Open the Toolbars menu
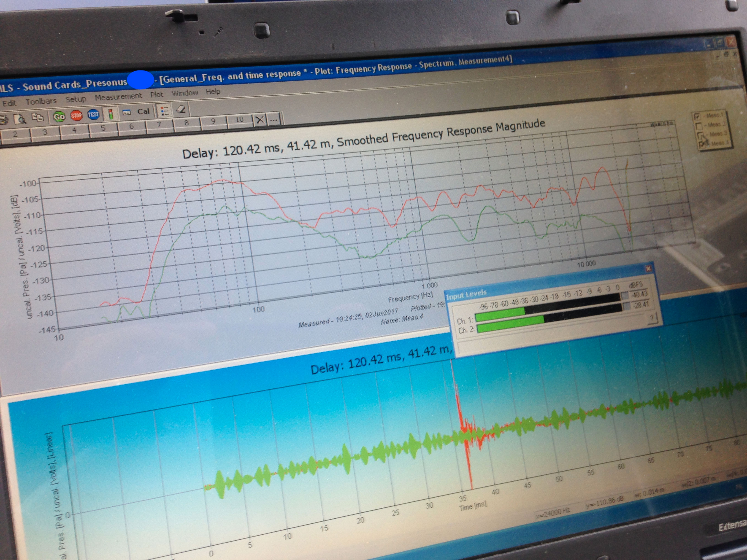Viewport: 747px width, 560px height. tap(41, 101)
